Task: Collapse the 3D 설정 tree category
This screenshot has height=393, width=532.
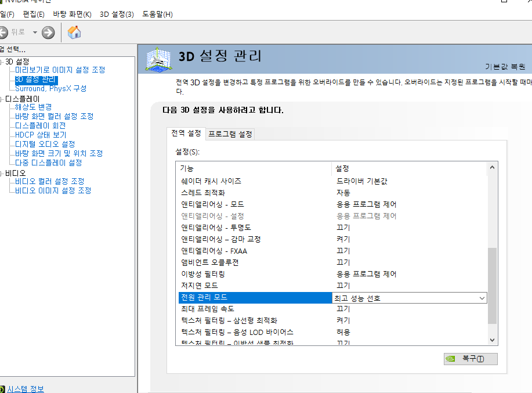Action: point(1,62)
